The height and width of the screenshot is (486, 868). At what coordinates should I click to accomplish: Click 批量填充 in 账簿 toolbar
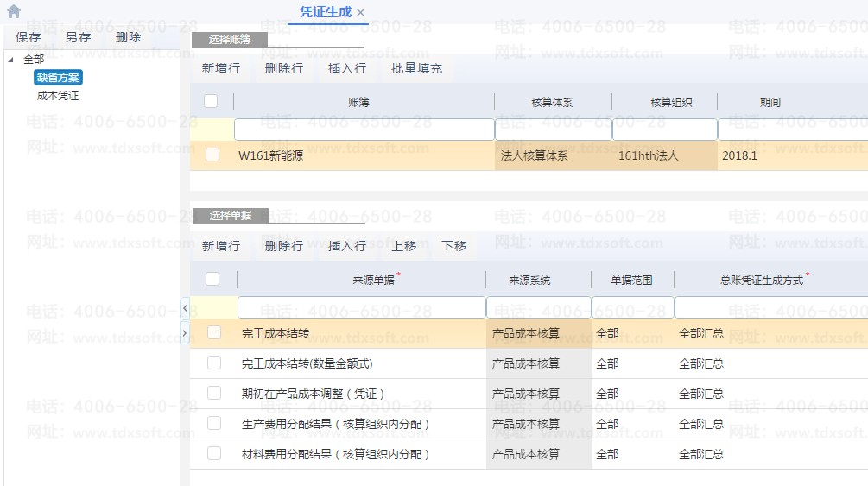pyautogui.click(x=416, y=68)
